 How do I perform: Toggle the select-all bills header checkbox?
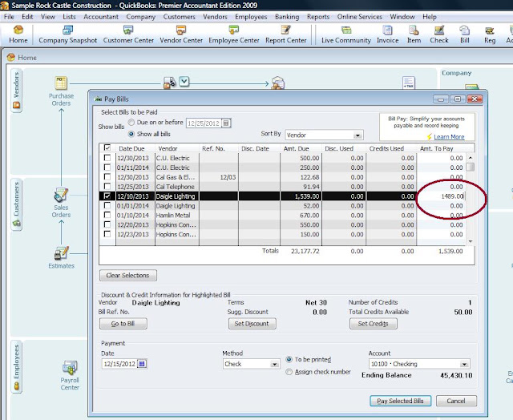coord(107,147)
